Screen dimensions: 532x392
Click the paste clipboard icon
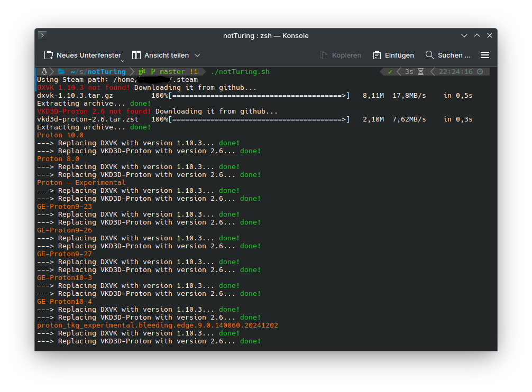(x=377, y=55)
